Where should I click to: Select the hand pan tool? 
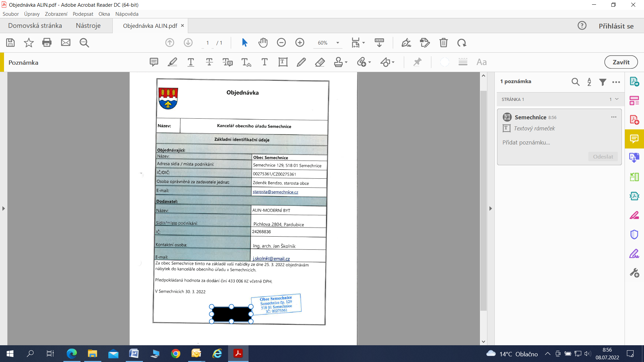click(x=263, y=43)
